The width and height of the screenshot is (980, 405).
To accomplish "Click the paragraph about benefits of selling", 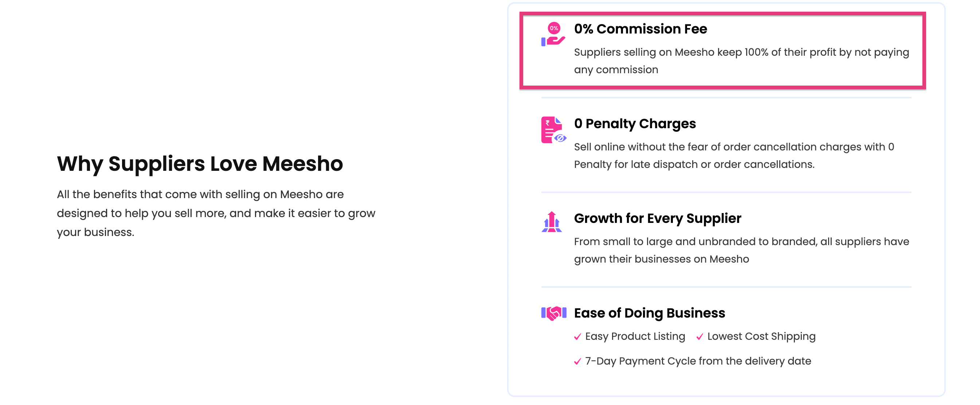I will coord(216,213).
